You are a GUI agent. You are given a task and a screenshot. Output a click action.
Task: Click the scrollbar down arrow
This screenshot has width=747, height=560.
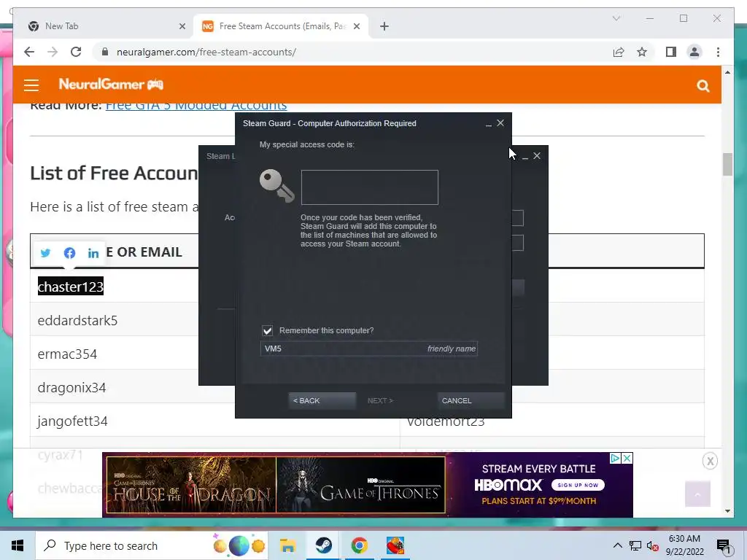(x=727, y=511)
